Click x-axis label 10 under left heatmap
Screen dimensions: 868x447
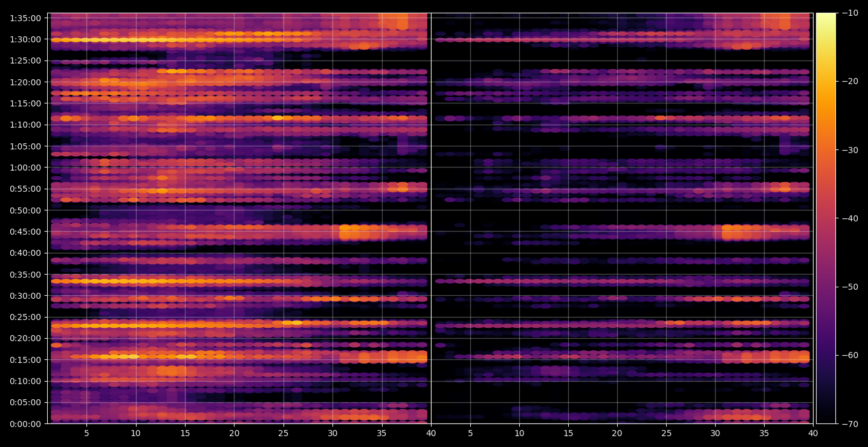[x=135, y=433]
